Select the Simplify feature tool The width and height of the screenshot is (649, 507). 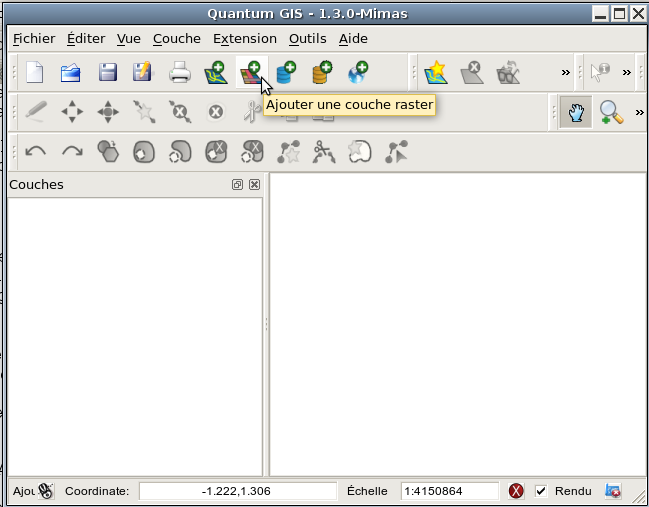click(108, 151)
